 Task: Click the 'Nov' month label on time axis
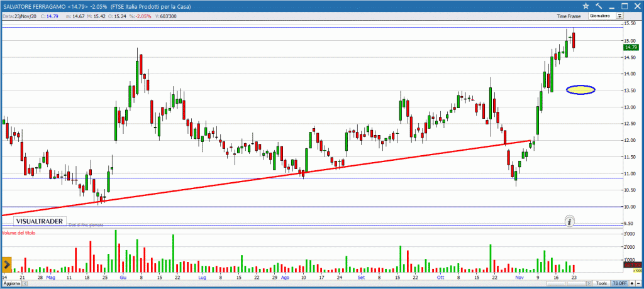tap(520, 278)
